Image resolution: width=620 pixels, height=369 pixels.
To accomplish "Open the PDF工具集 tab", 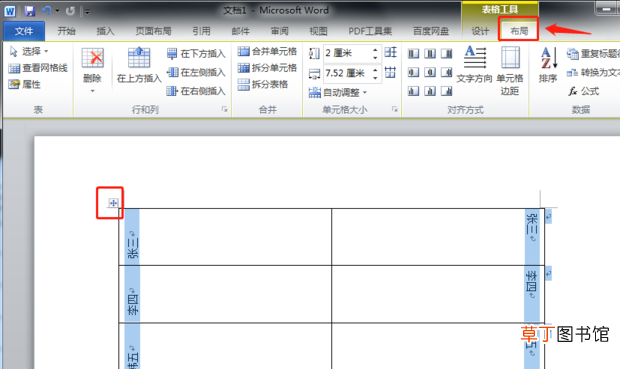I will [370, 31].
